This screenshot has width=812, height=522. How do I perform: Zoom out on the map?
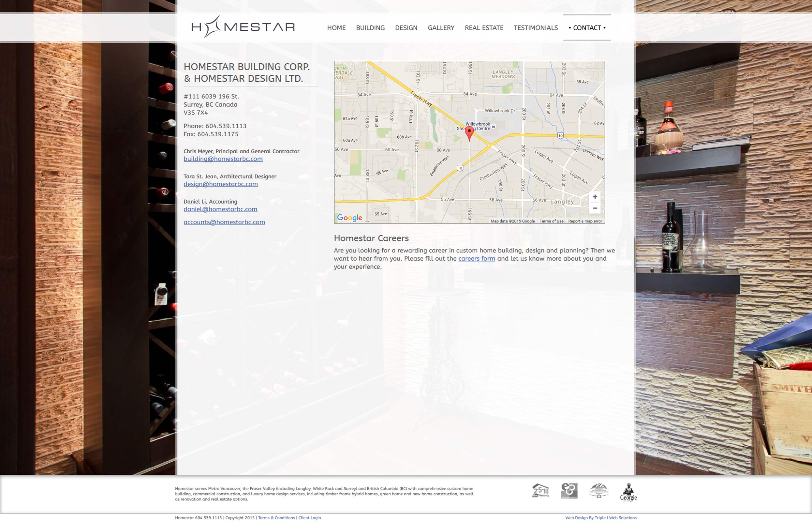(595, 208)
